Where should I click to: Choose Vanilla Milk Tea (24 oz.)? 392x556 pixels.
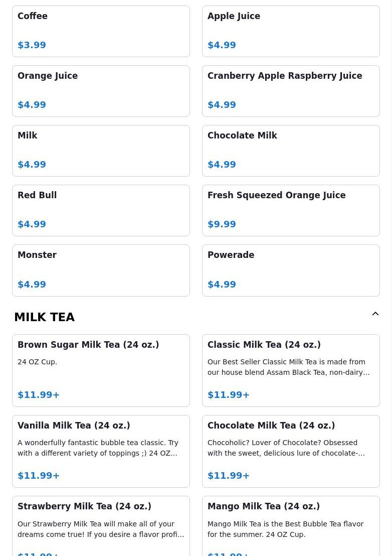[101, 452]
